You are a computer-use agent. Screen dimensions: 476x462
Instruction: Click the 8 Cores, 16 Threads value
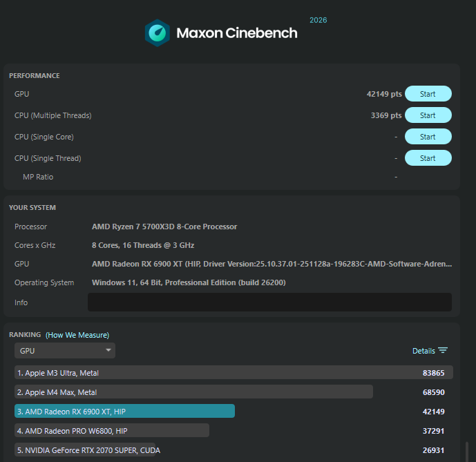[143, 245]
